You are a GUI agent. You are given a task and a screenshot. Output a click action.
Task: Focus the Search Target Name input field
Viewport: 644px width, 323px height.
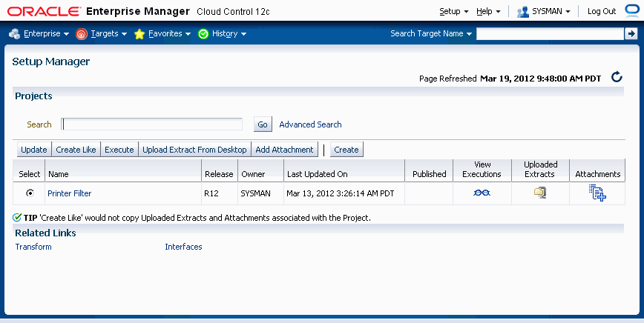[550, 33]
